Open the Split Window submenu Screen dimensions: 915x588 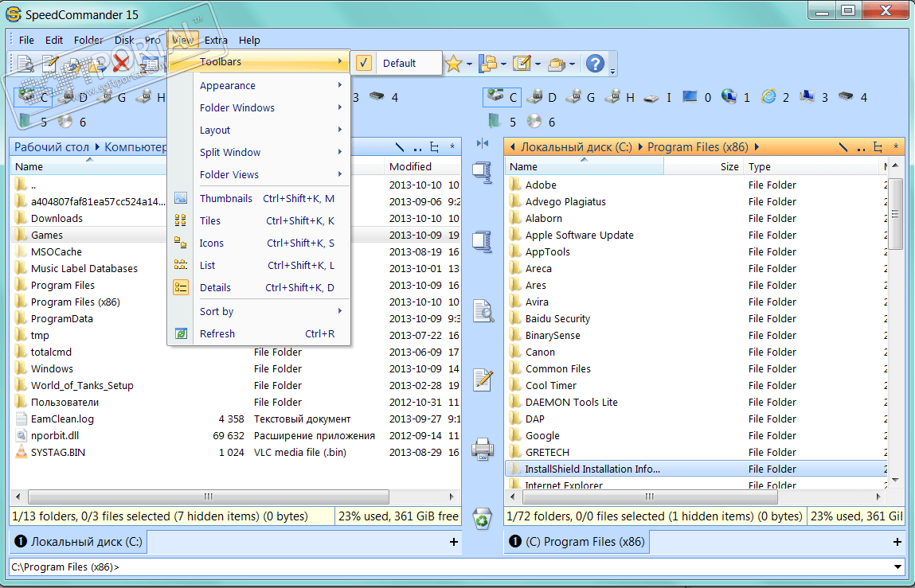(260, 152)
